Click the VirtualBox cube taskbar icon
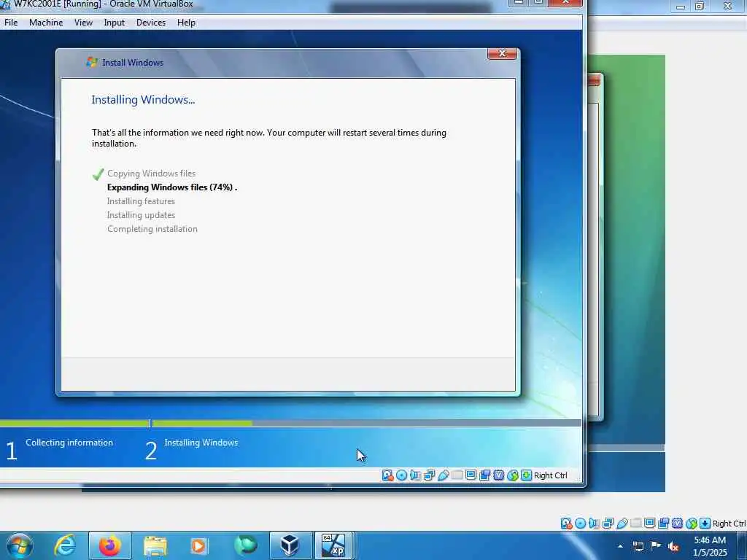This screenshot has height=560, width=747. 290,545
